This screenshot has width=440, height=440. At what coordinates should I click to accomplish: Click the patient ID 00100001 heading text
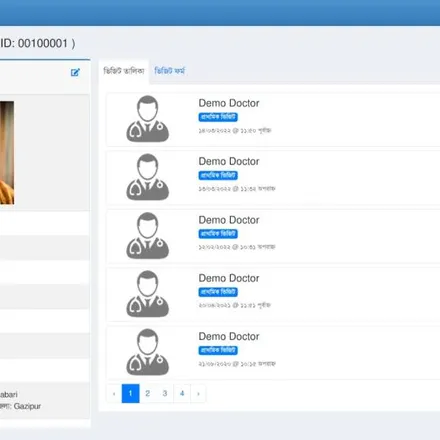(x=37, y=43)
